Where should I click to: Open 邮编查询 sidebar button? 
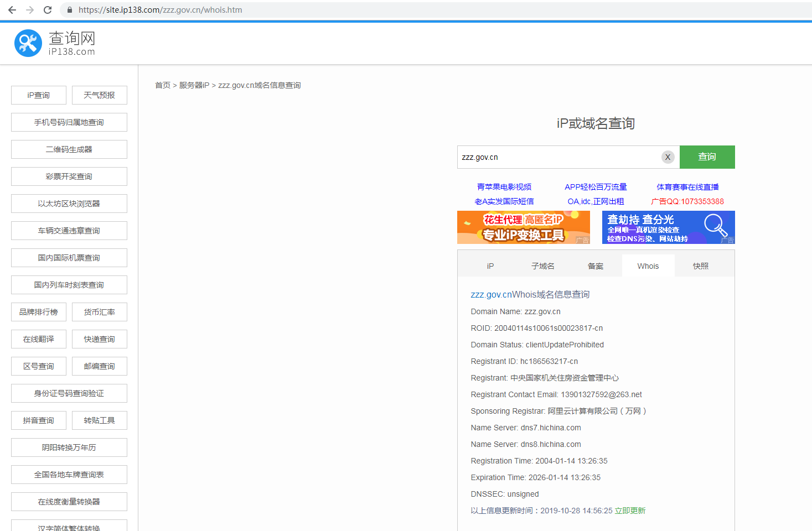click(x=100, y=366)
